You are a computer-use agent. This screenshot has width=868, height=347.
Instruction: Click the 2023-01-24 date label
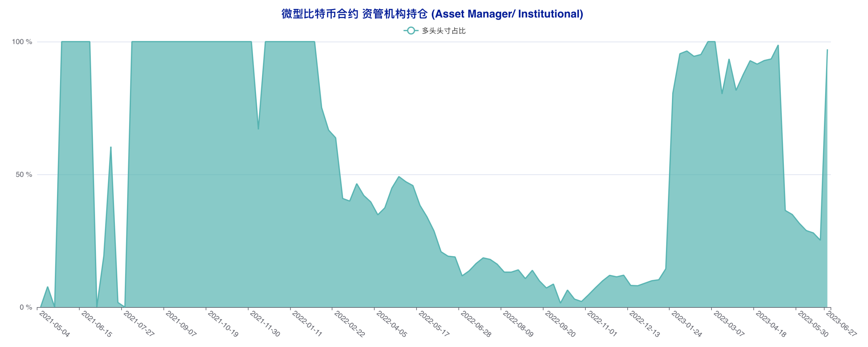(687, 324)
